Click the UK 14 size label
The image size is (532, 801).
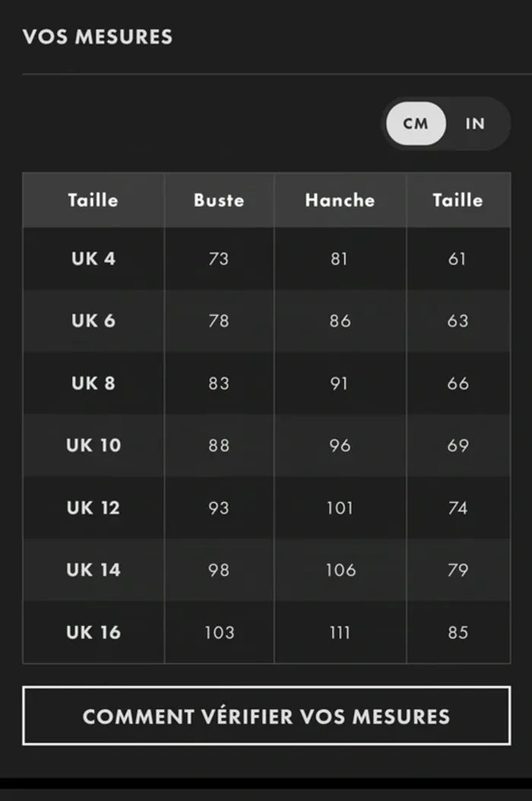point(93,571)
